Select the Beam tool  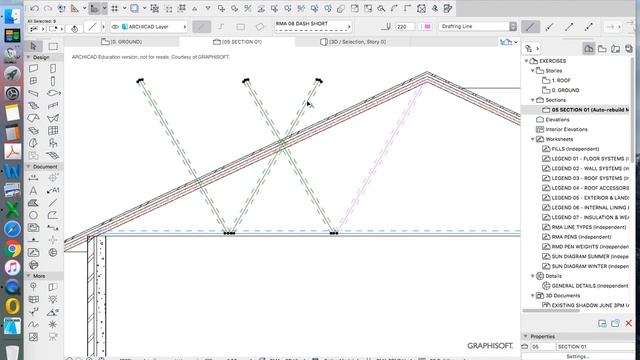pyautogui.click(x=33, y=93)
